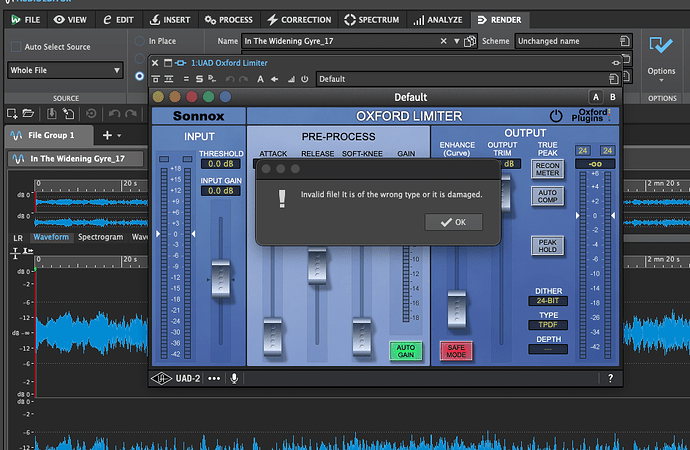Expand the Name field dropdown arrow
Screen dimensions: 690x450
457,42
